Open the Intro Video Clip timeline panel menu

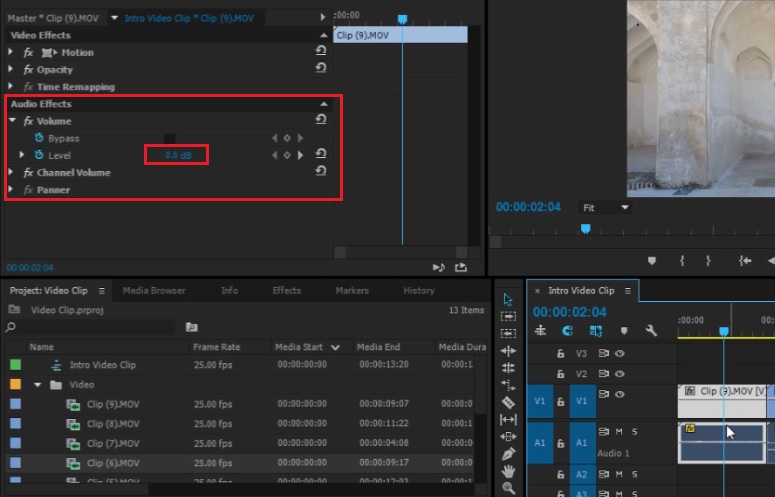[x=628, y=291]
